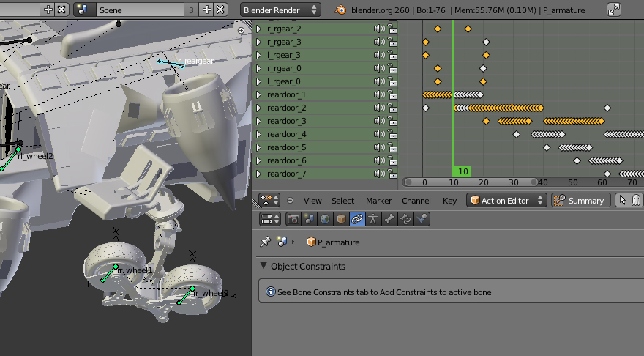Toggle fullscreen with the back-to-previous icon
Screen dimensions: 644x356
pos(613,10)
